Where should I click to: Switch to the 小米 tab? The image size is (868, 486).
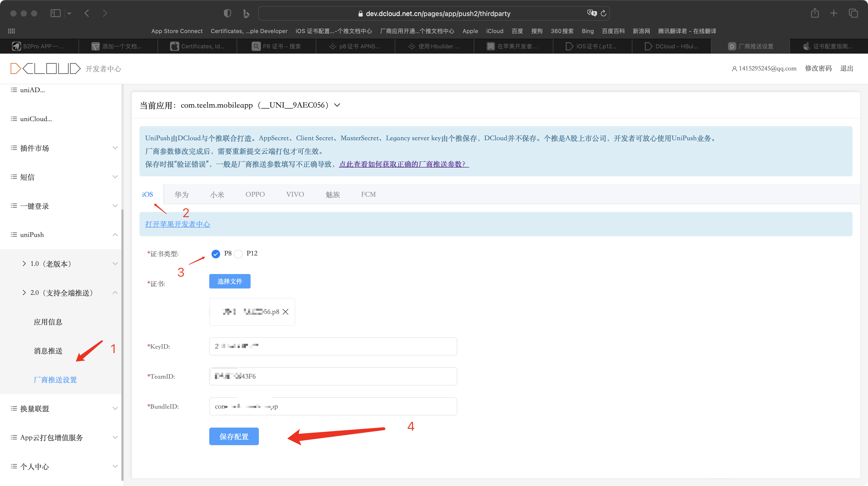pyautogui.click(x=217, y=195)
